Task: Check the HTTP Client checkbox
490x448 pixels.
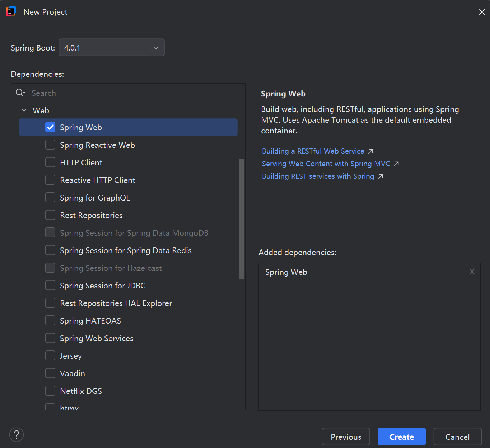Action: pyautogui.click(x=50, y=162)
